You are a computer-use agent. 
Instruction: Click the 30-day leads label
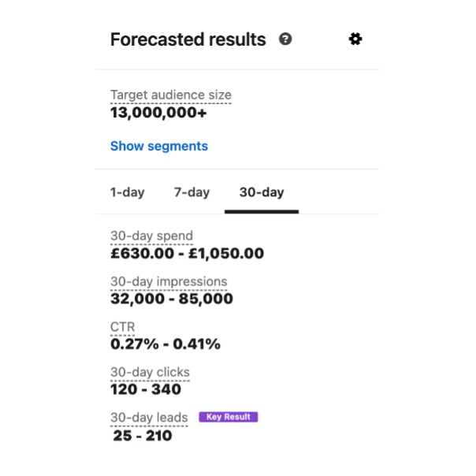[x=149, y=418]
